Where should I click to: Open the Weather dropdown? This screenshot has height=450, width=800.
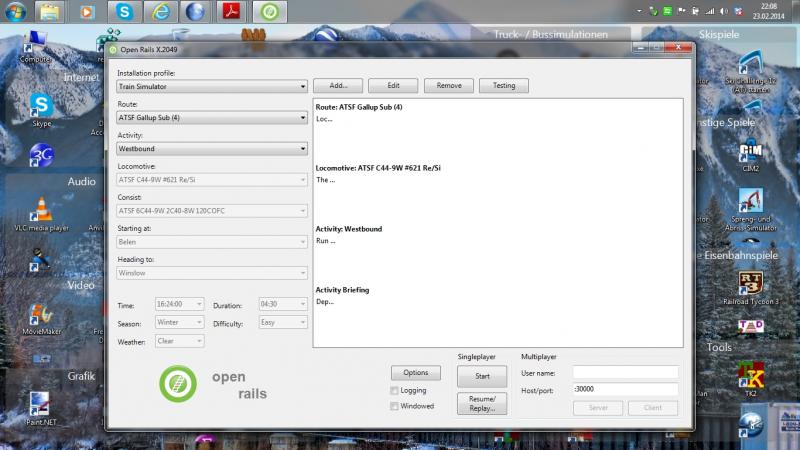coord(180,341)
